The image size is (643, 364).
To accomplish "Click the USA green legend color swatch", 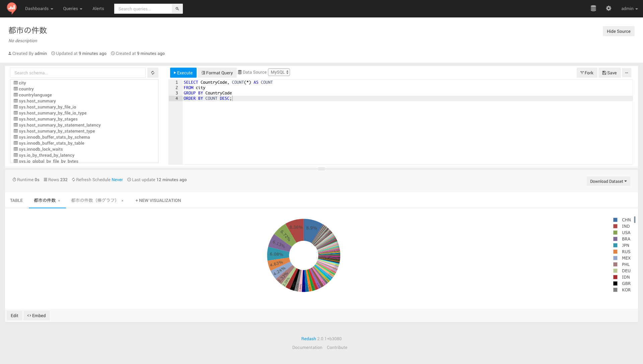I will 615,233.
